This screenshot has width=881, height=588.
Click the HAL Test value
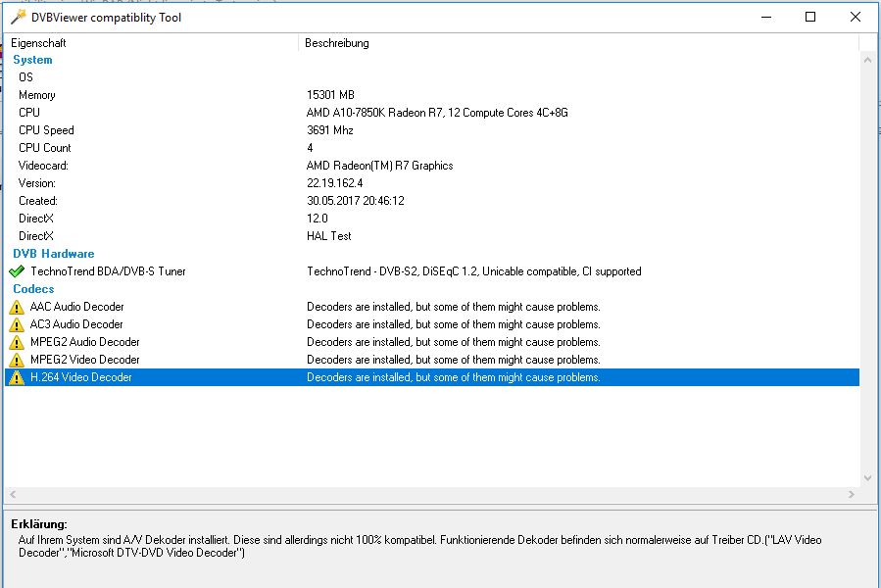coord(329,236)
